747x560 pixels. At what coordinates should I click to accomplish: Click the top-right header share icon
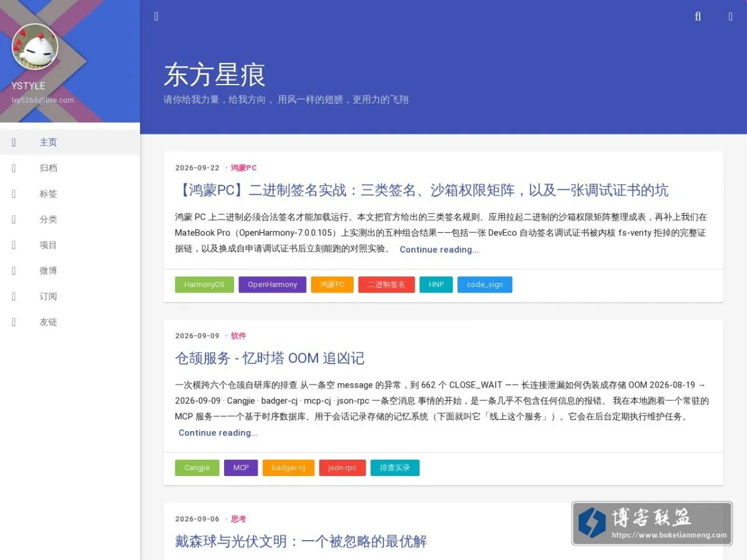[x=731, y=17]
